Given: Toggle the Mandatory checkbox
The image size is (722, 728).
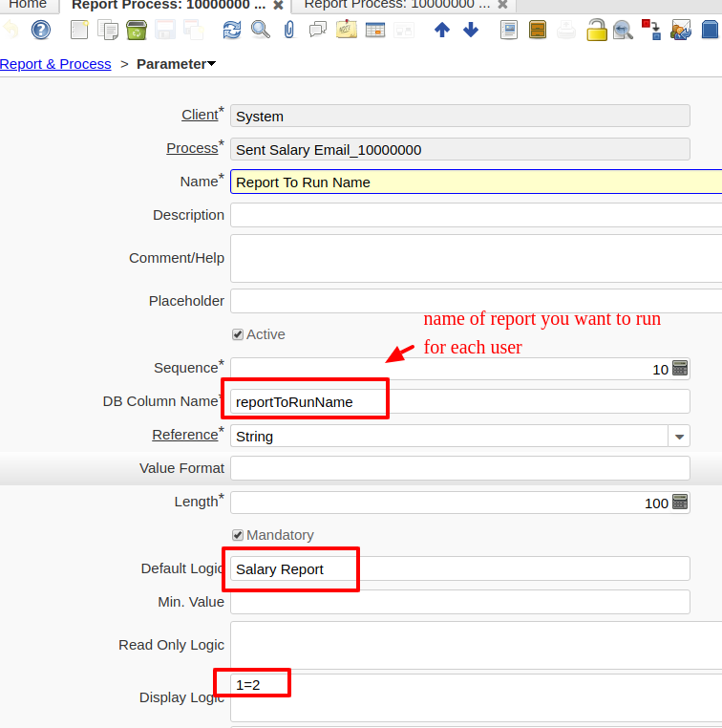Looking at the screenshot, I should point(238,535).
